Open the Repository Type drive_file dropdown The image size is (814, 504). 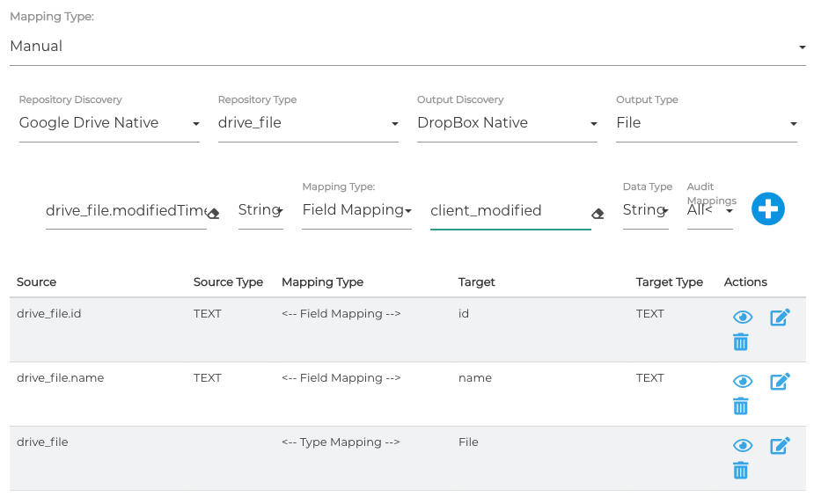[x=308, y=123]
